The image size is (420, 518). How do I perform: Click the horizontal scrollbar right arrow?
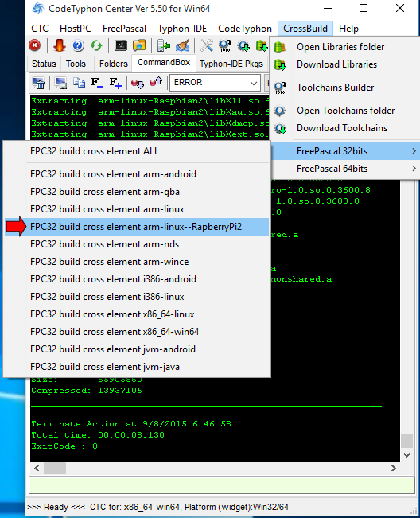click(393, 469)
